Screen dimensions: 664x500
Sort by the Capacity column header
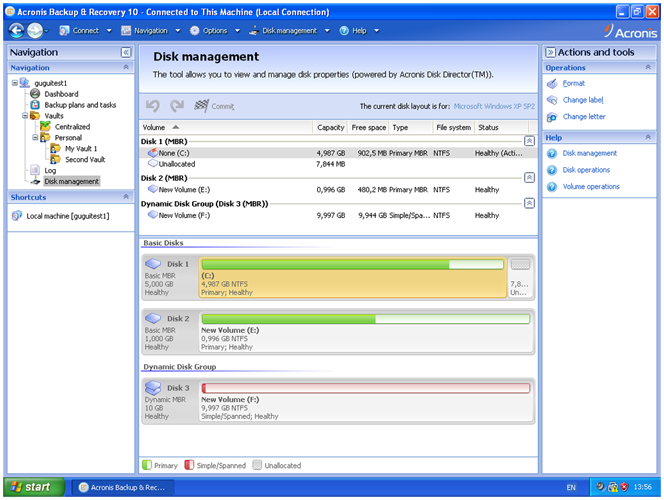[x=331, y=127]
